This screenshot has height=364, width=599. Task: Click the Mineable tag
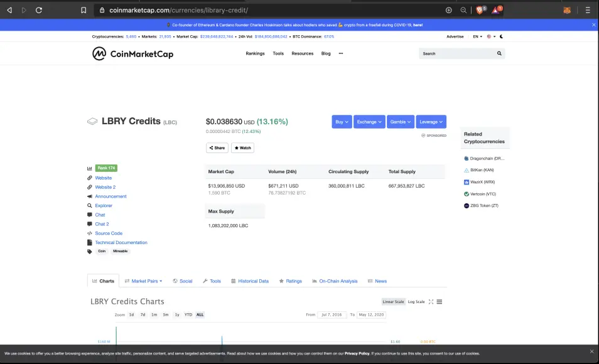coord(121,251)
